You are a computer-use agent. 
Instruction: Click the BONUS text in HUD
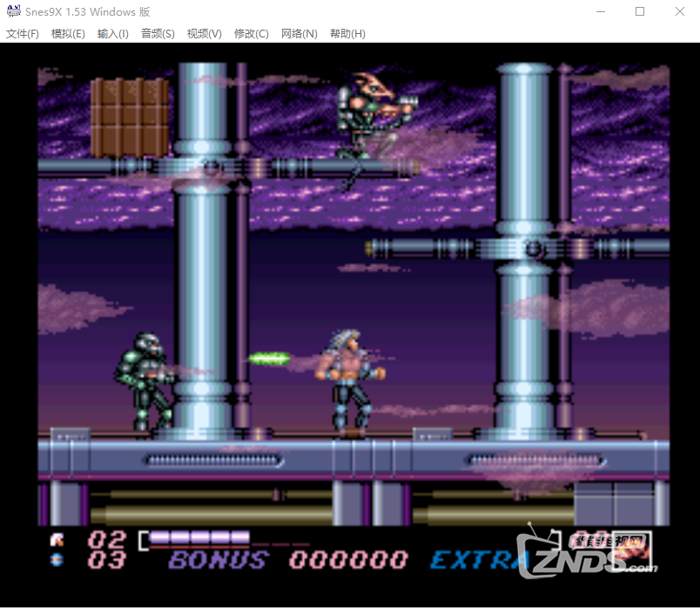[x=219, y=560]
